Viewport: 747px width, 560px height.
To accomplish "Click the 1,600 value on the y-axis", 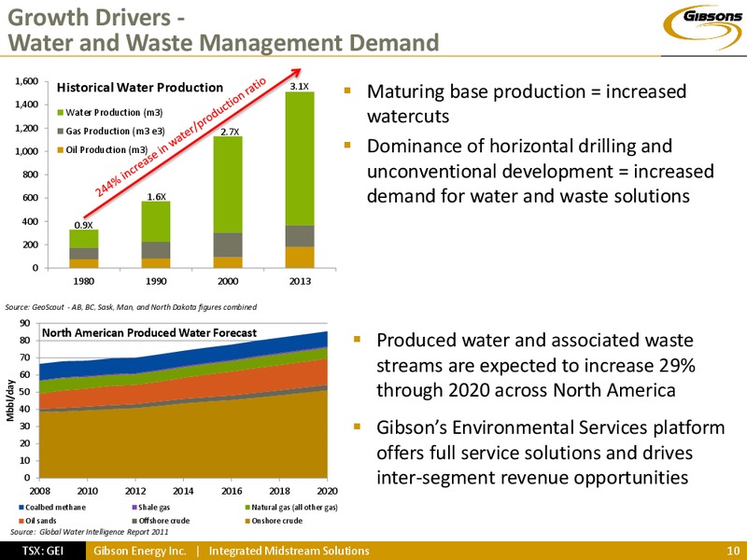I will [x=27, y=81].
